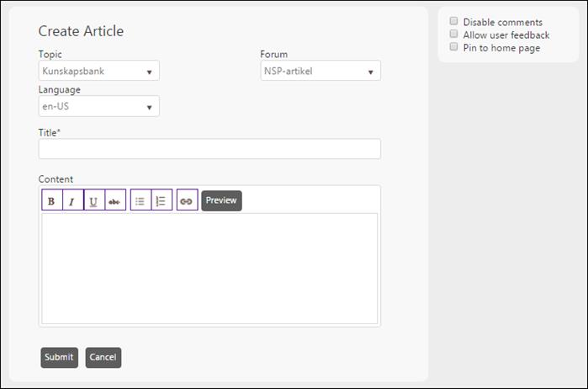This screenshot has width=588, height=389.
Task: Click the insert link icon
Action: [187, 201]
